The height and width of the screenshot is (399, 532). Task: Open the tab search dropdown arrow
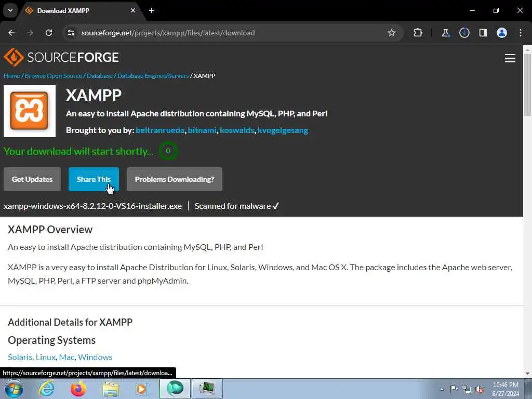tap(10, 10)
